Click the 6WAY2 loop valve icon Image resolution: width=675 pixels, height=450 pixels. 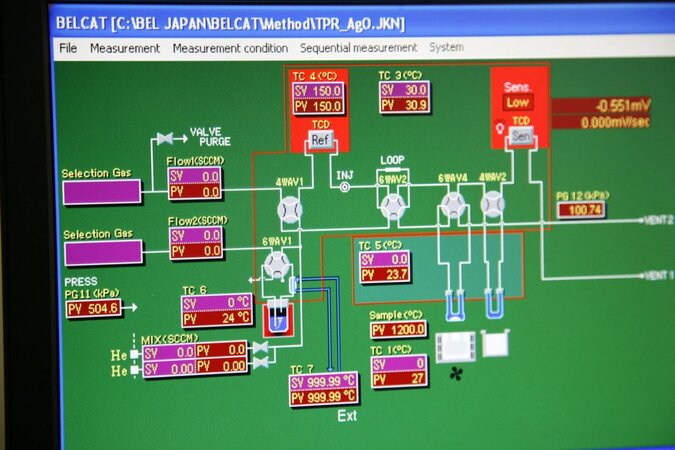(x=392, y=205)
